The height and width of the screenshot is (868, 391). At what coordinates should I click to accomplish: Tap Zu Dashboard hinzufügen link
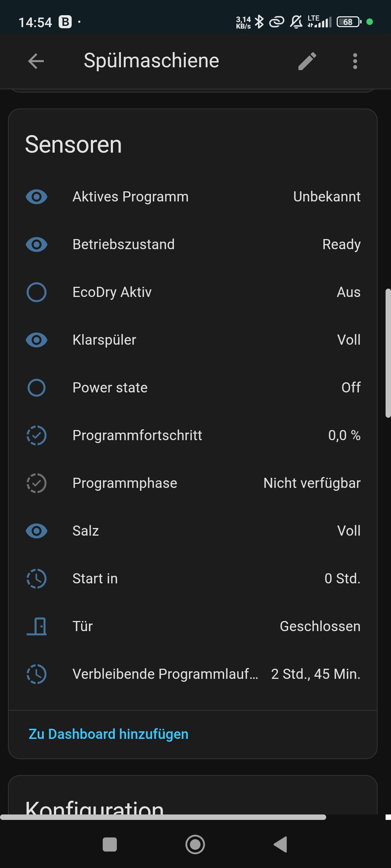pyautogui.click(x=109, y=734)
